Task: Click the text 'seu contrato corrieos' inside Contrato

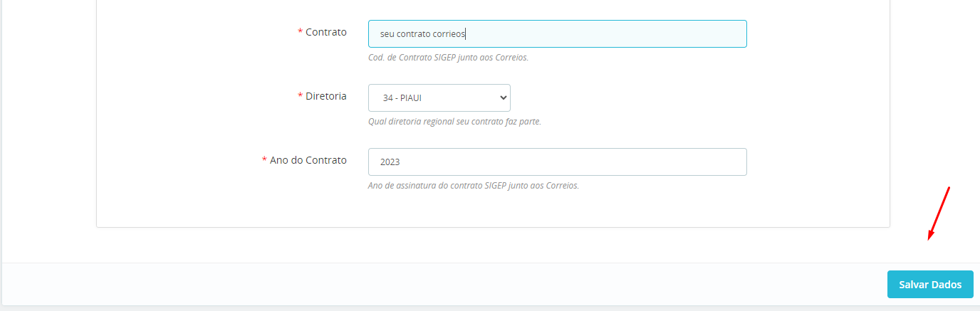Action: (x=422, y=33)
